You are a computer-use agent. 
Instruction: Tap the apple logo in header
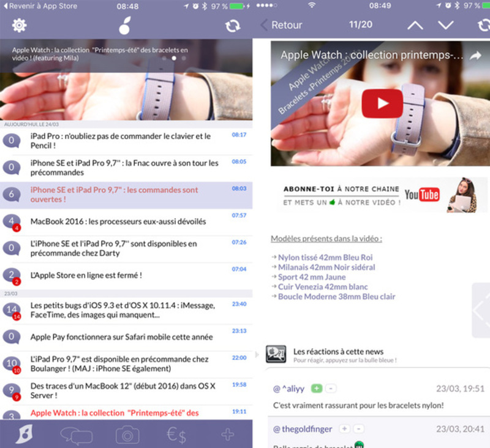click(125, 25)
